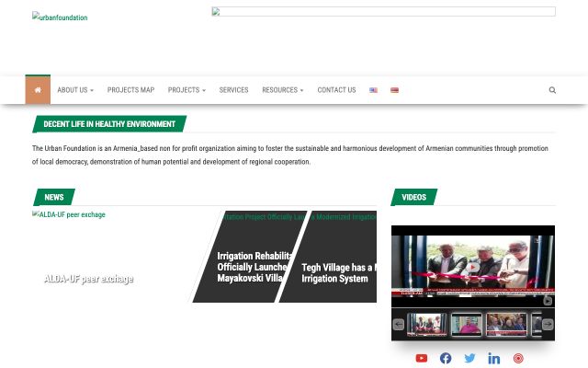Viewport: 588px width, 368px height.
Task: Visit the Facebook page icon
Action: 446,358
